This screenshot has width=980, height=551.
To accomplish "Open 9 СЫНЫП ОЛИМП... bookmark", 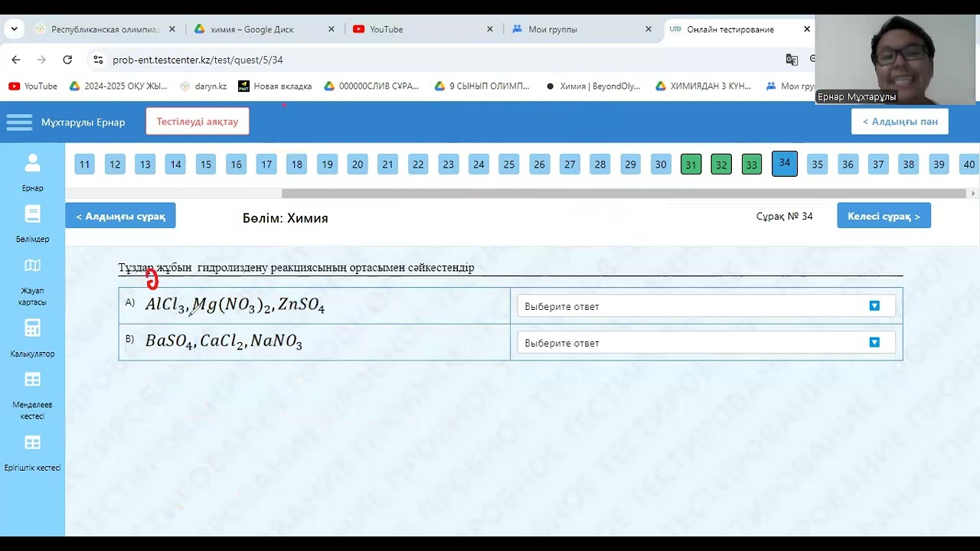I will (x=482, y=86).
